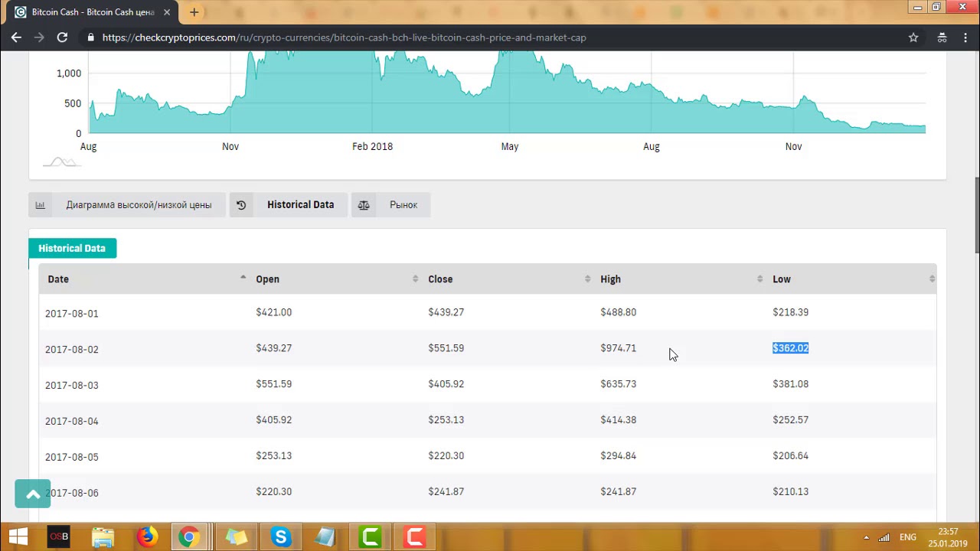Screen dimensions: 980x551
Task: Open green Camtasia icon in taskbar
Action: click(x=371, y=537)
